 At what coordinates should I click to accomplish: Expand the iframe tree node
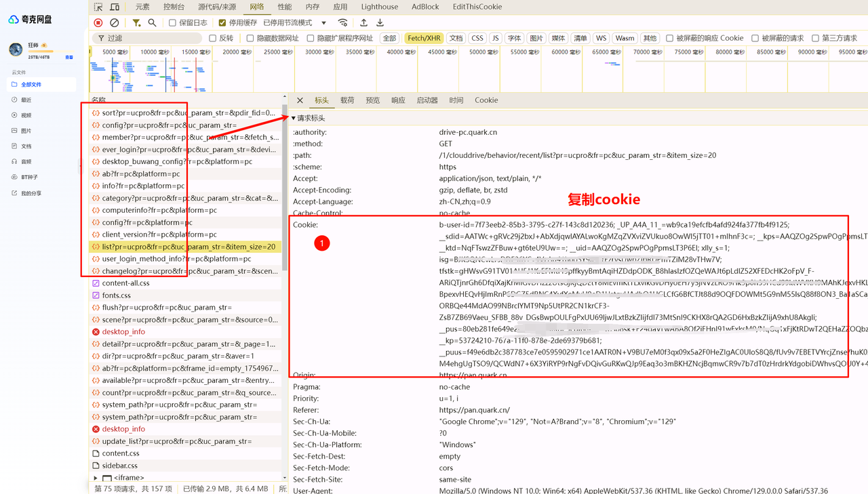tap(96, 478)
